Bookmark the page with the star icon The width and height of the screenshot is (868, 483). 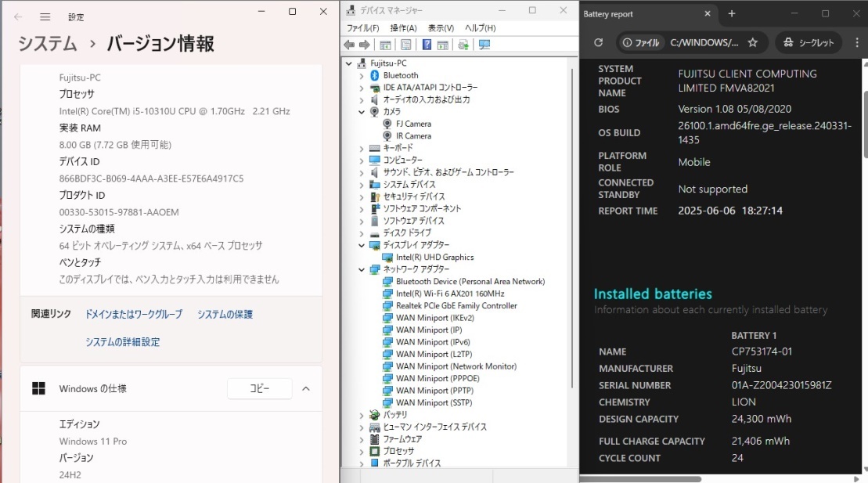click(x=752, y=42)
